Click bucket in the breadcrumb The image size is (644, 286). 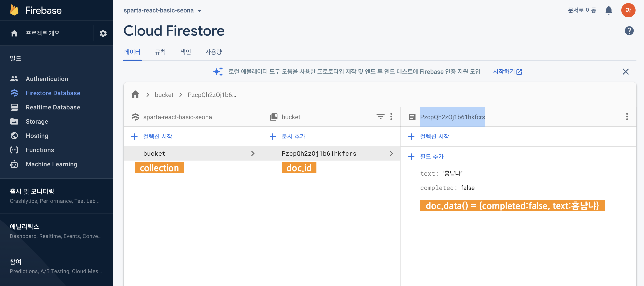click(x=164, y=95)
